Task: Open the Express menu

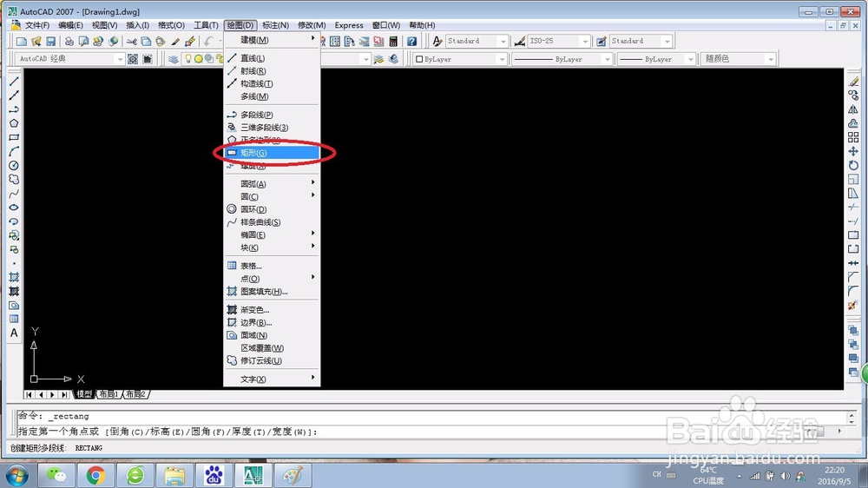Action: pos(349,25)
